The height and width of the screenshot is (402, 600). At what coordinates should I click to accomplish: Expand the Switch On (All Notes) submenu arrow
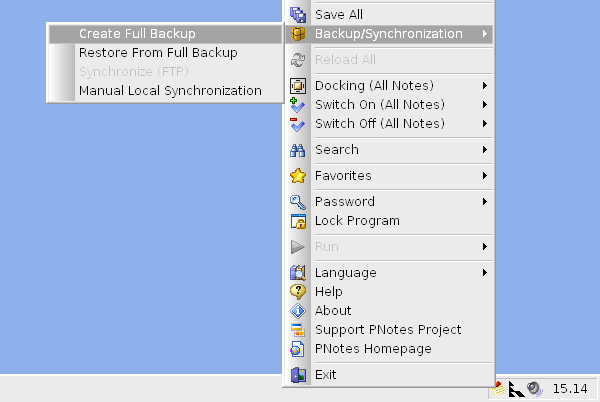point(485,105)
